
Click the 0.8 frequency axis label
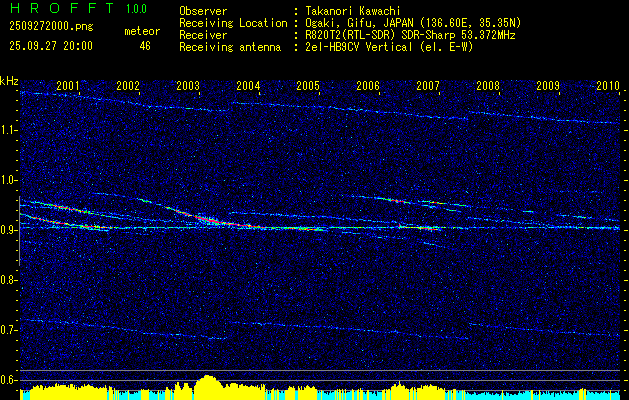[9, 280]
